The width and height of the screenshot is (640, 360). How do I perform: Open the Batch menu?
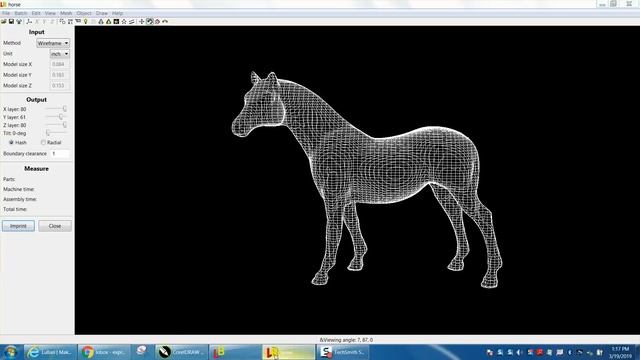pyautogui.click(x=21, y=13)
